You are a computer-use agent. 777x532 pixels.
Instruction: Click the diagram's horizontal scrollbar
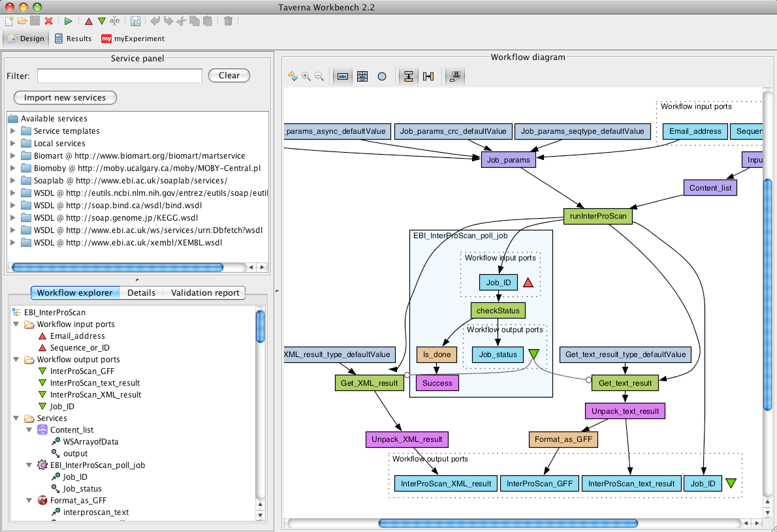click(508, 523)
